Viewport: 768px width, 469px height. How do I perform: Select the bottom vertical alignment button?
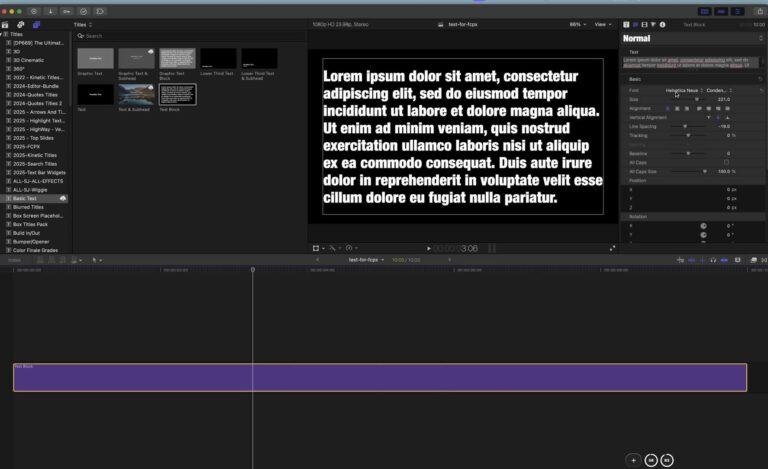point(727,117)
